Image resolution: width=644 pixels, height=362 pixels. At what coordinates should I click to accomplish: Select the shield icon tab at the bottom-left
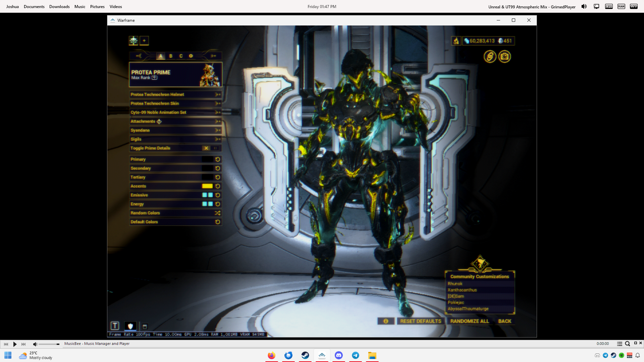(x=130, y=326)
